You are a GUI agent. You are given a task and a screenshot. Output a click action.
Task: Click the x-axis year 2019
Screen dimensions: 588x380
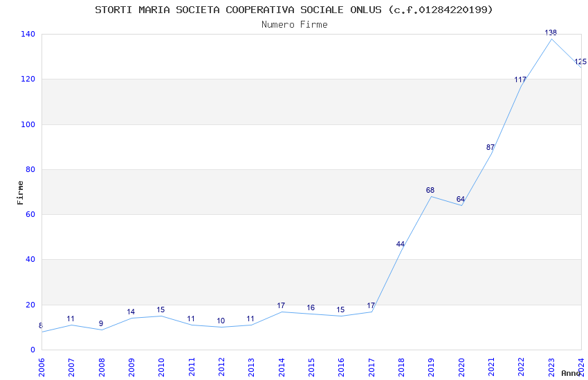tap(431, 368)
